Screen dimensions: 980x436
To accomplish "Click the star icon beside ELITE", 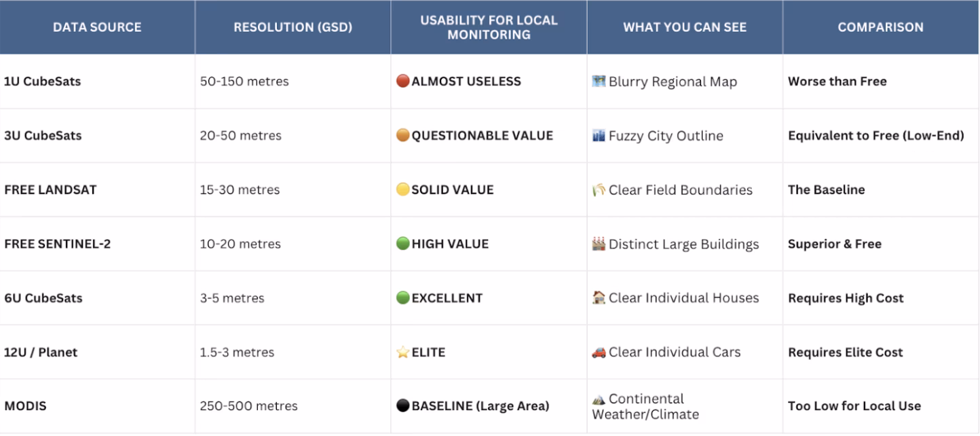I will (403, 352).
